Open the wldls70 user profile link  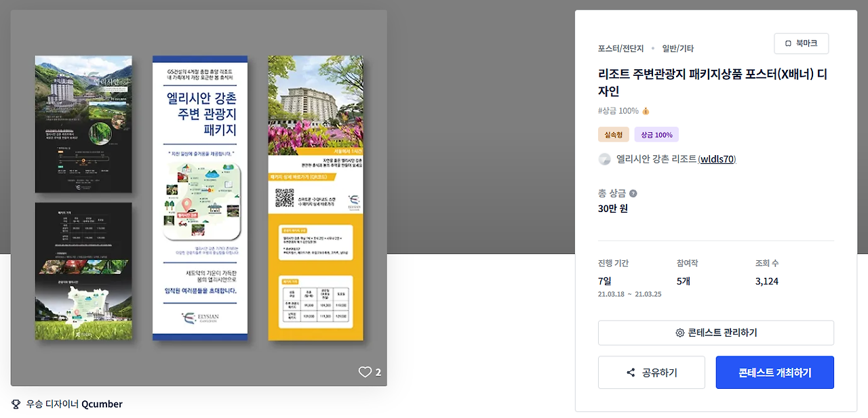click(717, 159)
